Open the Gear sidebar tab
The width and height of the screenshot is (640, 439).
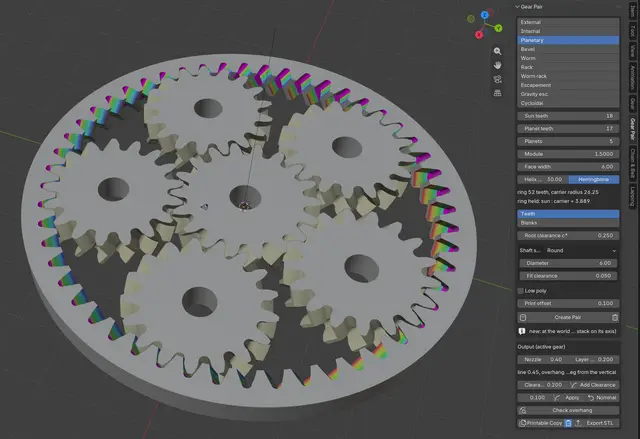[x=632, y=104]
